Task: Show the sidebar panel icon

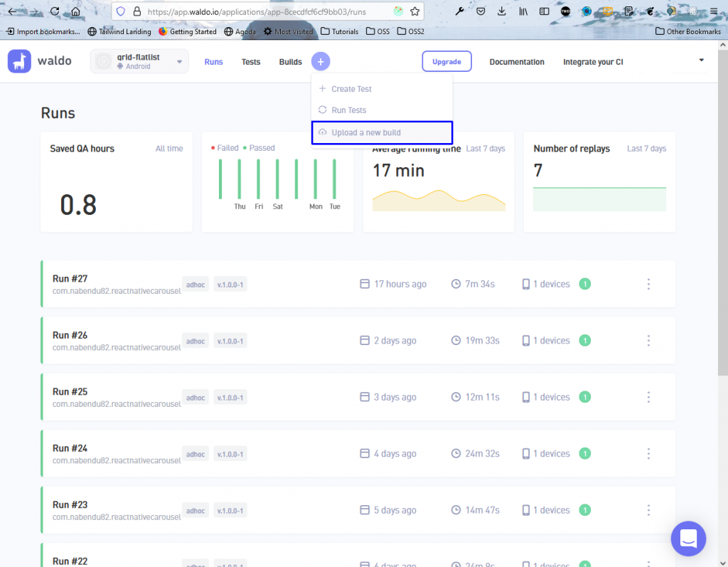Action: (x=544, y=11)
